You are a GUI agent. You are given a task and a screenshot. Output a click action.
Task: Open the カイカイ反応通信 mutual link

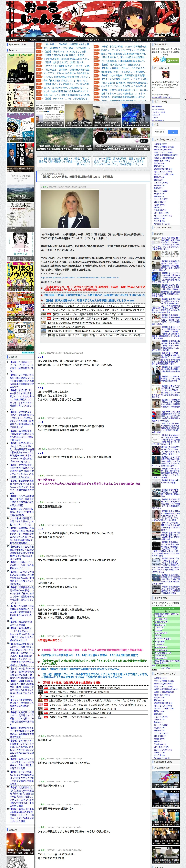(158, 110)
